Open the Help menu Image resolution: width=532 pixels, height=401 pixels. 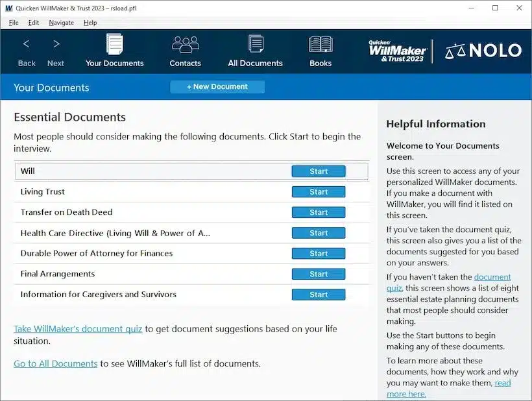click(90, 23)
